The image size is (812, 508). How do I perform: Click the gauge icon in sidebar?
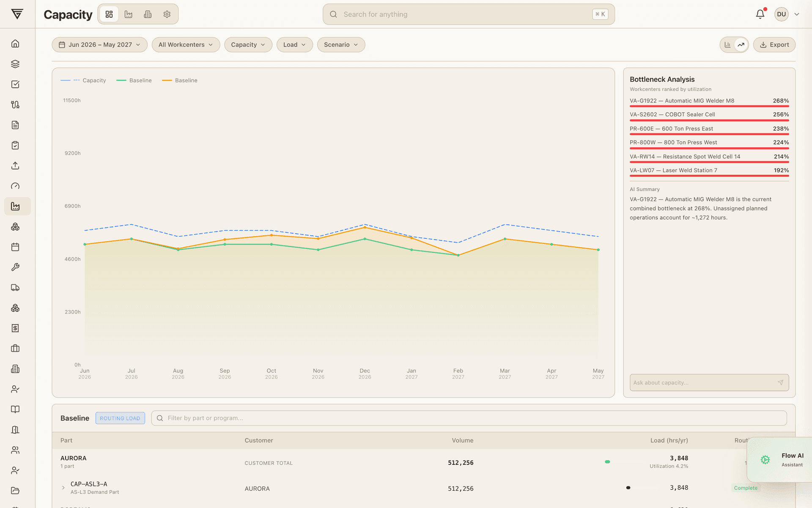click(15, 186)
